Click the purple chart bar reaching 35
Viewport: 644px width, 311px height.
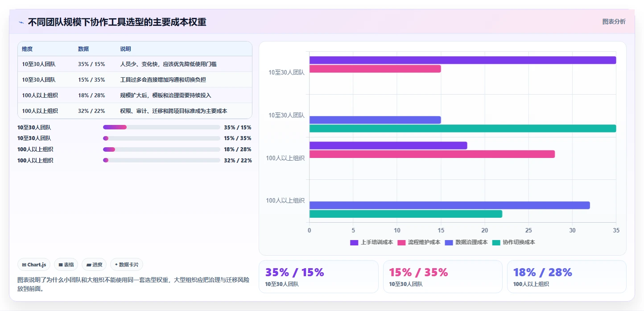click(x=462, y=60)
